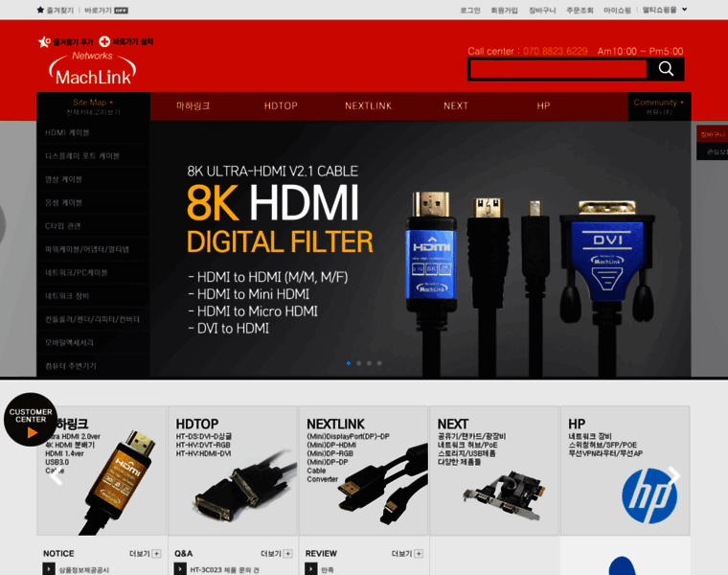Open the NEXTLINK nav tab
This screenshot has height=575, width=728.
click(368, 106)
